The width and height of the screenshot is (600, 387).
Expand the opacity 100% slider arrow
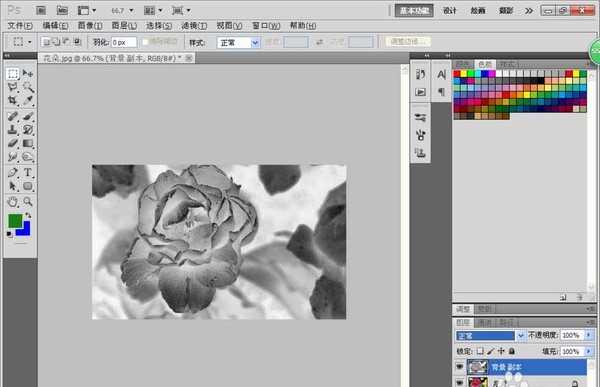tap(589, 335)
